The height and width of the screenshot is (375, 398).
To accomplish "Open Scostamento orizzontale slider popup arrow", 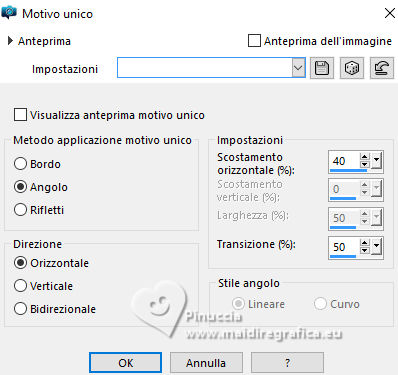I will pos(376,161).
